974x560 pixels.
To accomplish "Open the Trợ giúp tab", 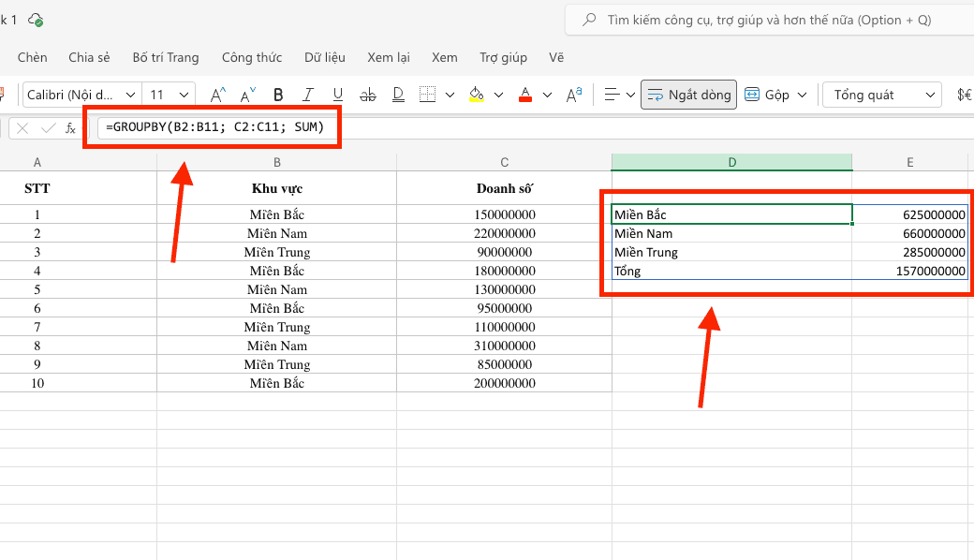I will click(503, 58).
